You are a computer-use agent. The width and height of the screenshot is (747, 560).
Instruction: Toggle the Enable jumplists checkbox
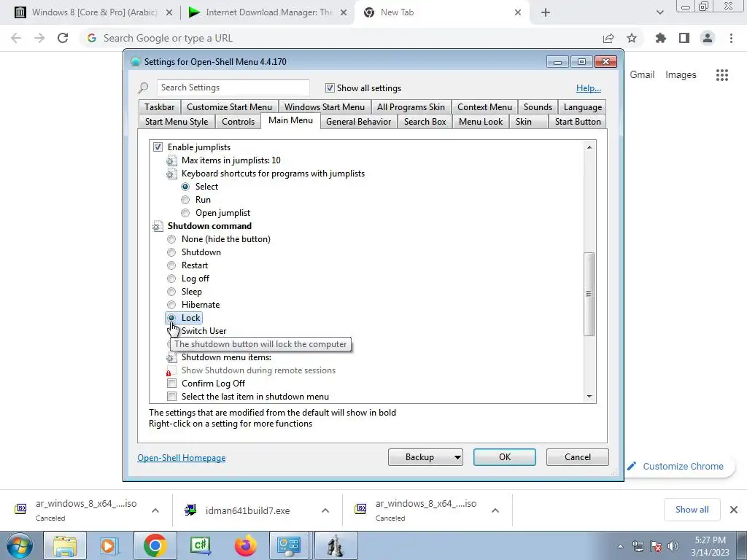tap(158, 147)
